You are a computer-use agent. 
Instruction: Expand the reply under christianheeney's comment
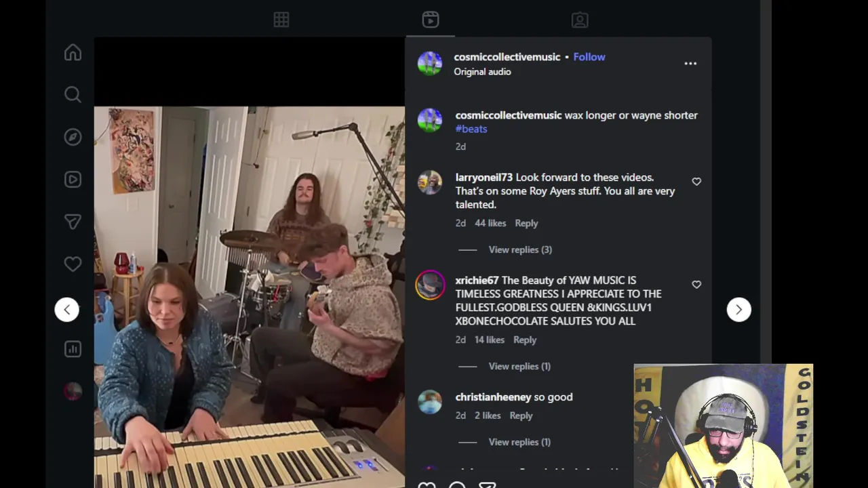point(519,442)
